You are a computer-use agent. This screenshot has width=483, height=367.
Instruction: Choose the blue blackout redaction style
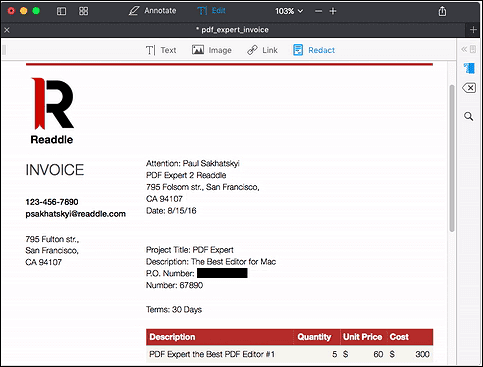pos(469,68)
